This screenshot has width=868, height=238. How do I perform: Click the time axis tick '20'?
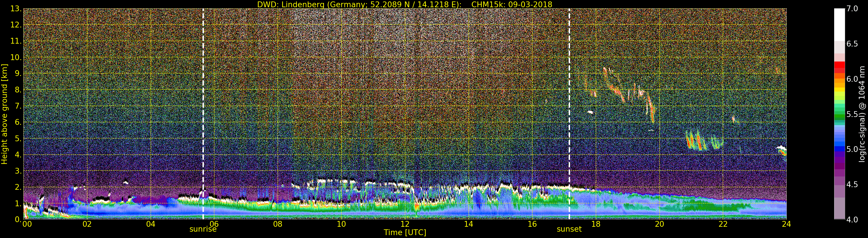tap(659, 224)
